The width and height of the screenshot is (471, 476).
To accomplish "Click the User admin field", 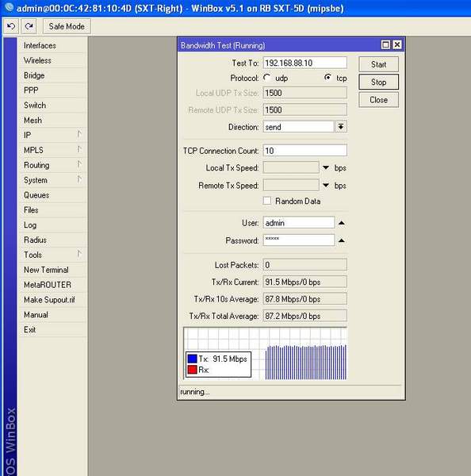I will (x=299, y=222).
